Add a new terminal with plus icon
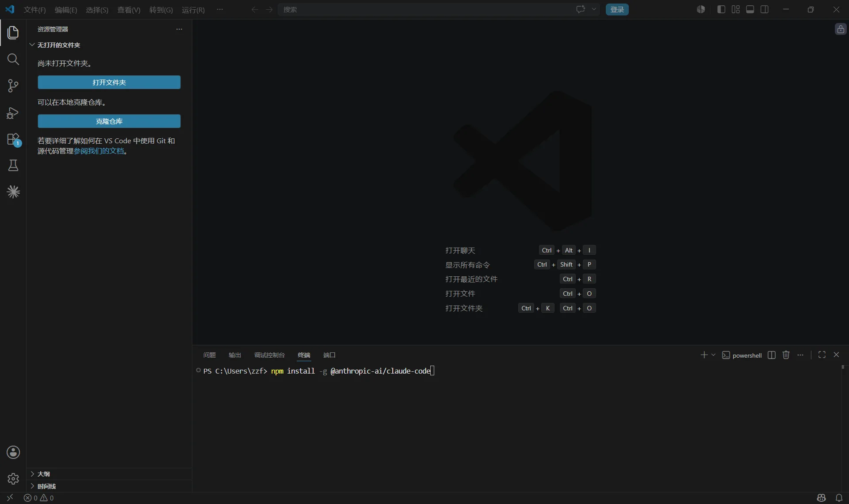Screen dimensions: 849x504 (704, 355)
